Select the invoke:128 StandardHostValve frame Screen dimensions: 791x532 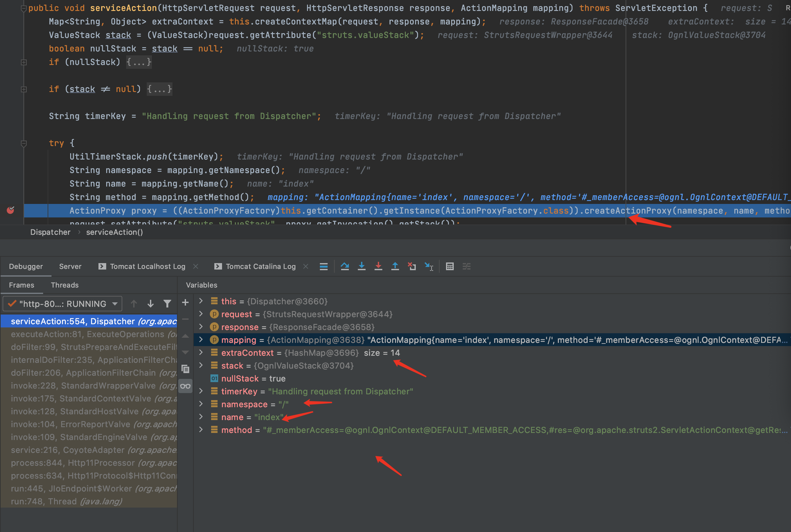pos(88,412)
